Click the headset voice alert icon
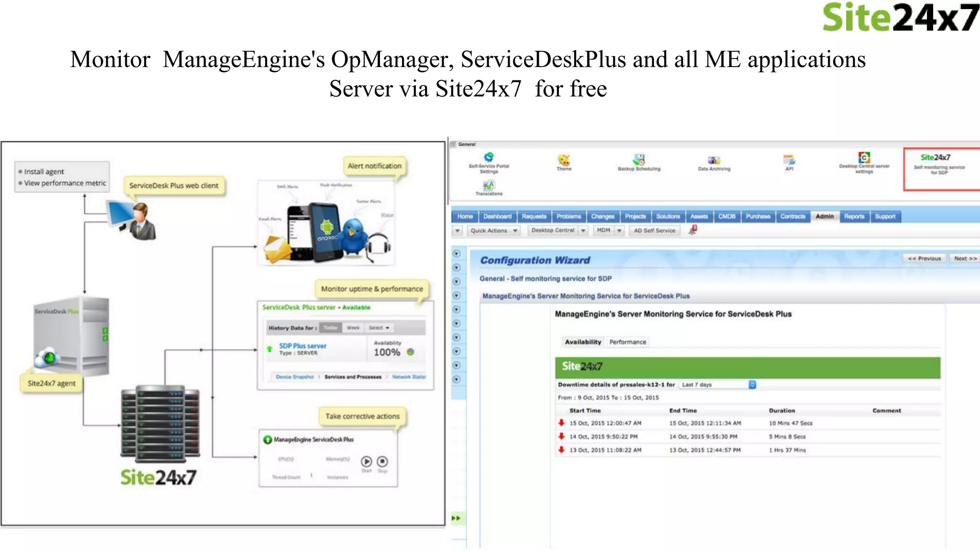Viewport: 980px width, 551px height. [378, 247]
